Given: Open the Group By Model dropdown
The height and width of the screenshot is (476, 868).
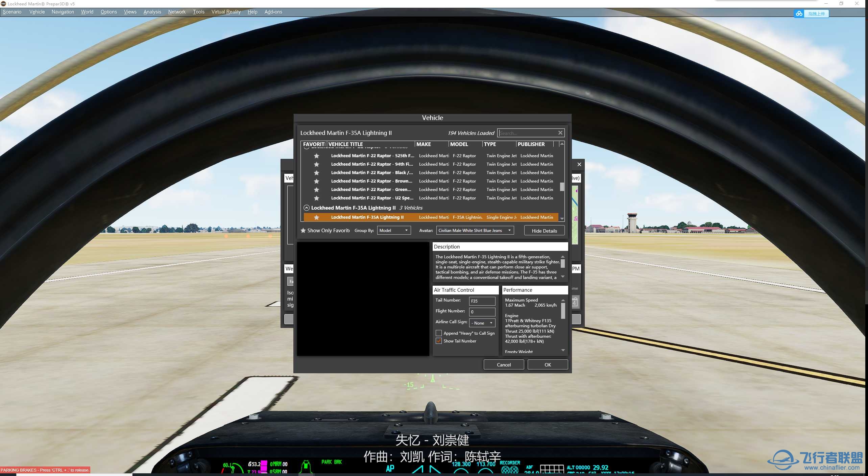Looking at the screenshot, I should click(394, 231).
